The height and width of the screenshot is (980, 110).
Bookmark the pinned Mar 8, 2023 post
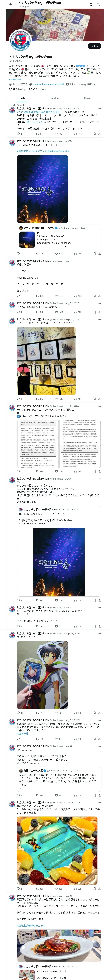coord(95,134)
